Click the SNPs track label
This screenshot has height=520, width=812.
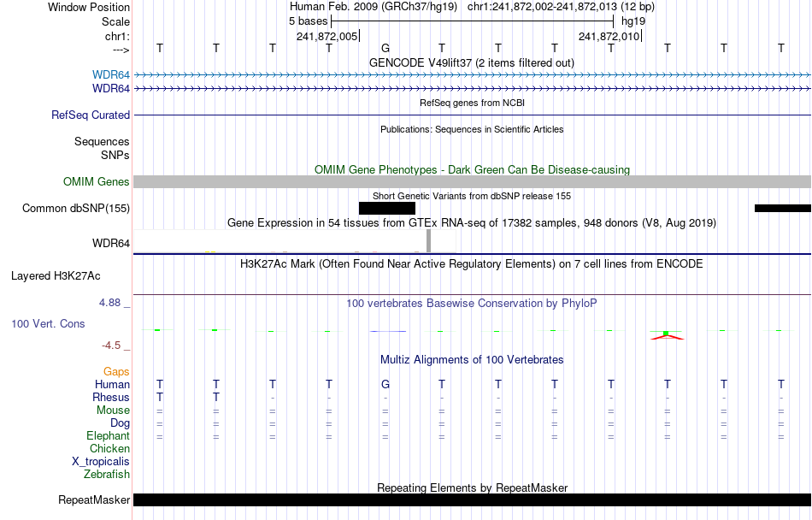pos(115,155)
